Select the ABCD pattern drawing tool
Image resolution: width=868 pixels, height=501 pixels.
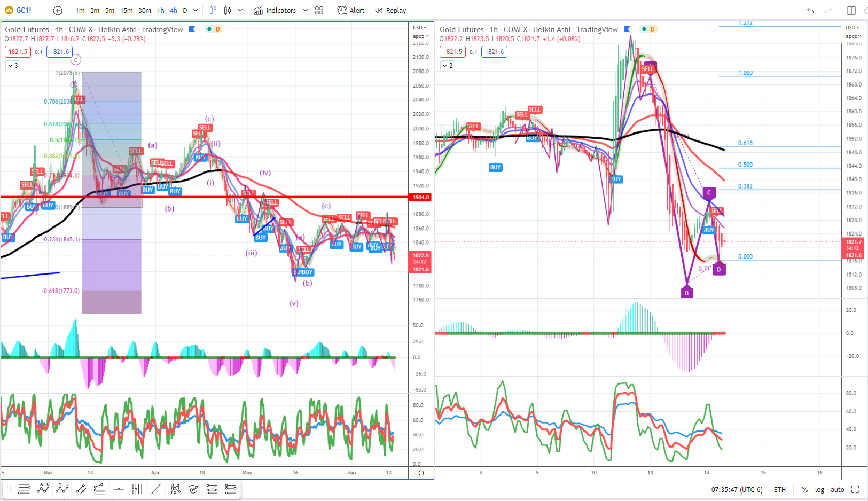[43, 489]
